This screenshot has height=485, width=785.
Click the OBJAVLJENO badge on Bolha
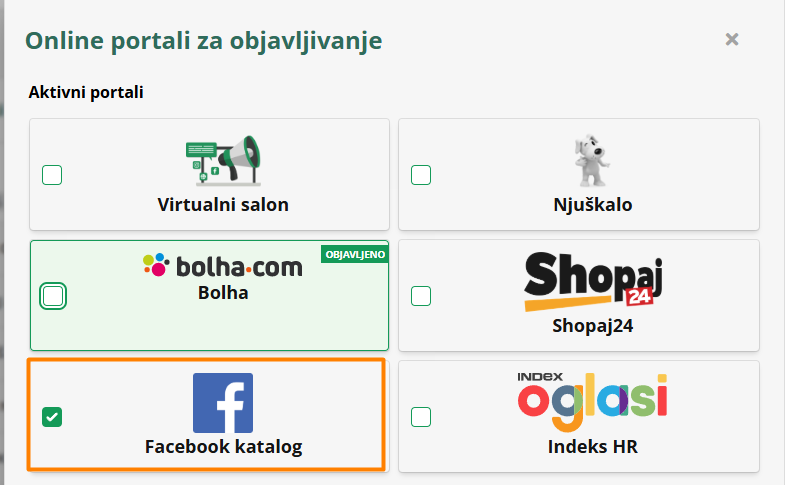(354, 254)
